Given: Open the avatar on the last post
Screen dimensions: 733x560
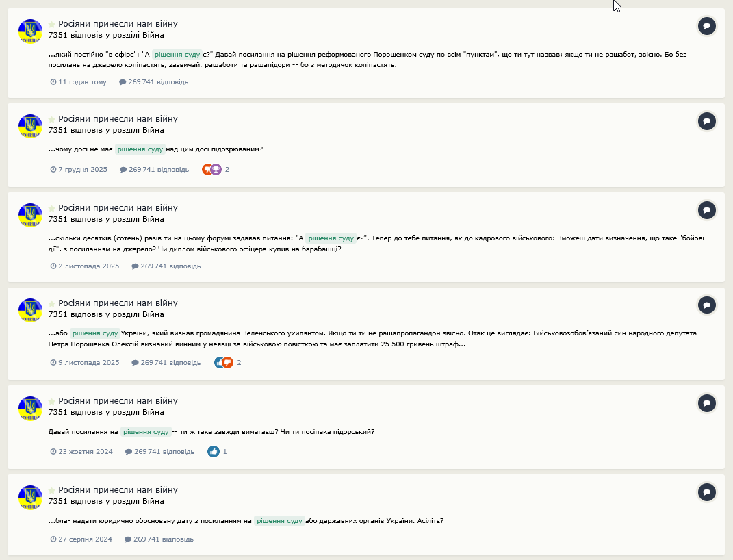Looking at the screenshot, I should click(30, 498).
